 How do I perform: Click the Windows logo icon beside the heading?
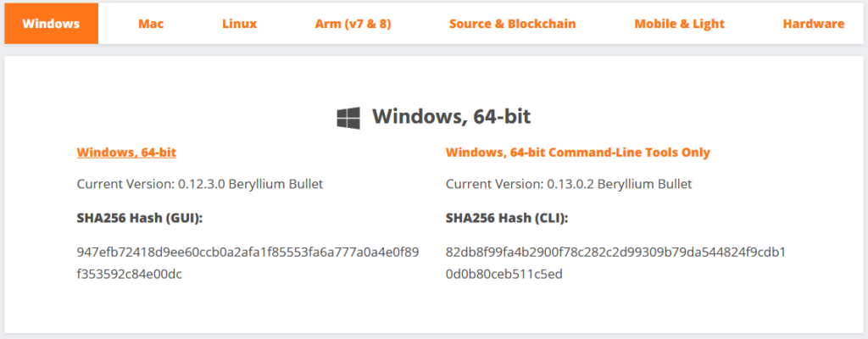[x=348, y=118]
